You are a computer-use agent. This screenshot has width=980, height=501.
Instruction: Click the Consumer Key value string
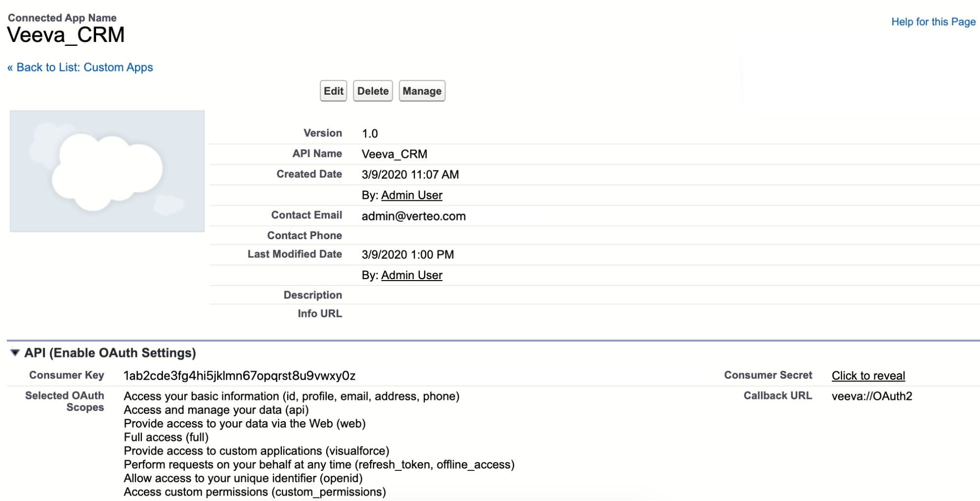point(239,376)
